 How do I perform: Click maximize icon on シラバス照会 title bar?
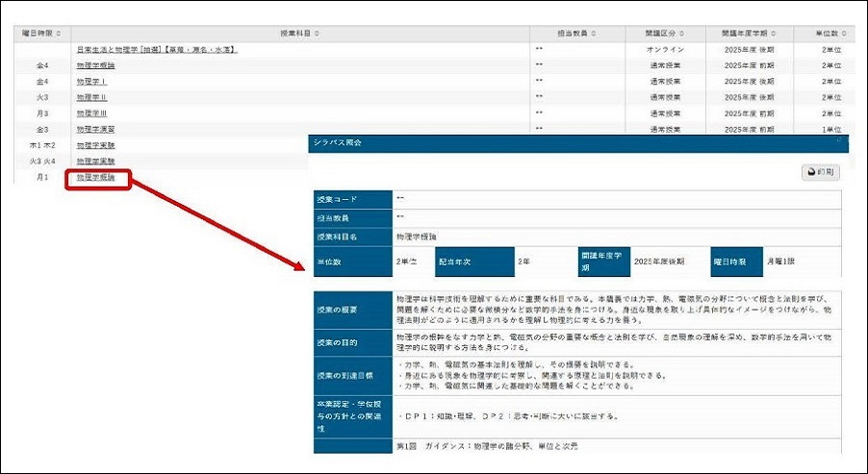pos(838,141)
